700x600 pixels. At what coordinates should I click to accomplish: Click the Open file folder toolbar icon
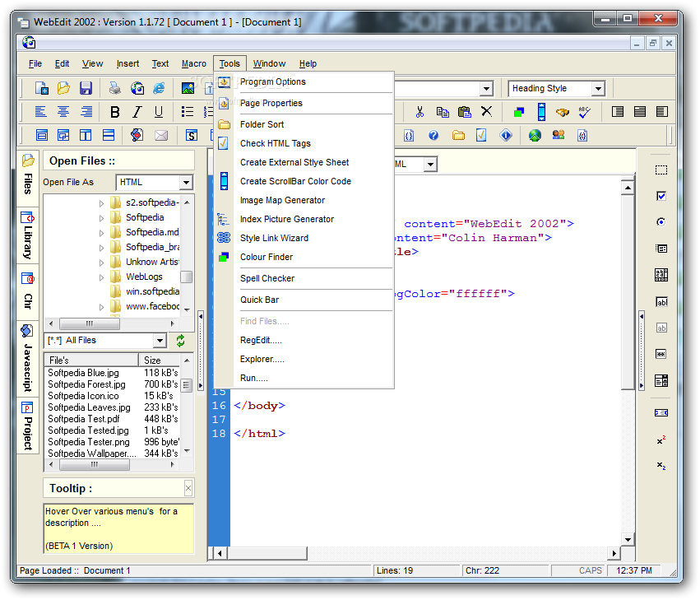(x=63, y=88)
